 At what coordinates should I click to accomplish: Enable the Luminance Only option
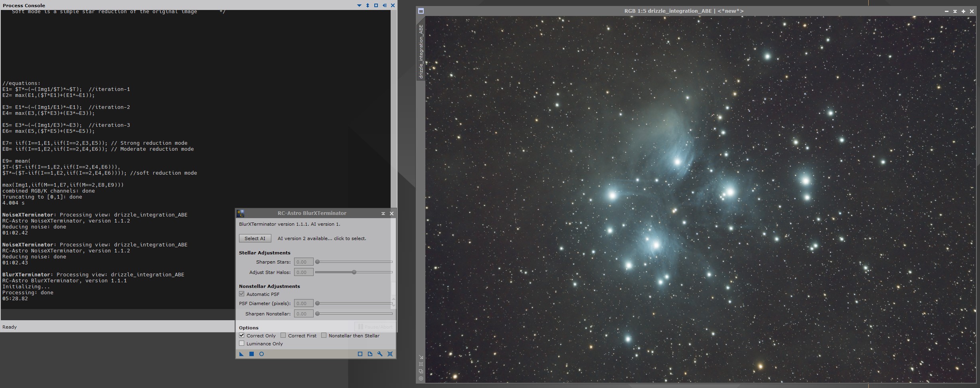click(x=242, y=343)
